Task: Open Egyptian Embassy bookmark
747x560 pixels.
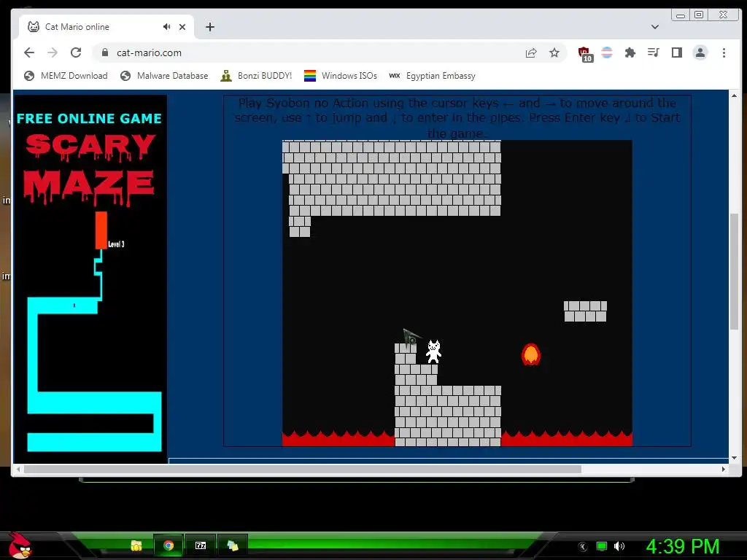Action: coord(432,76)
